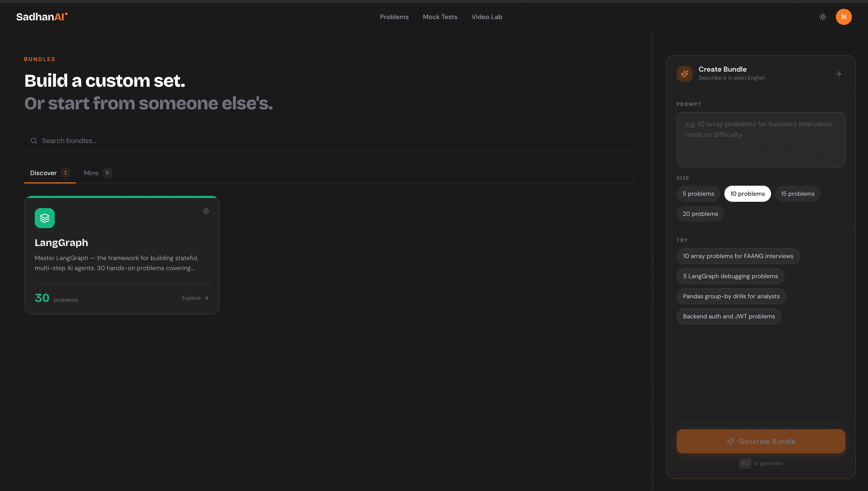Select the 5 problems size option

(698, 193)
